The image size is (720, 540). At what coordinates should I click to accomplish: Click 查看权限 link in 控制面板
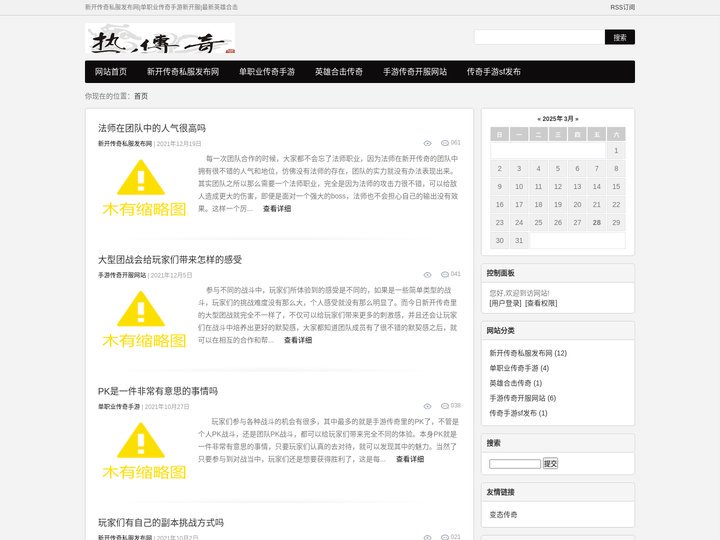[541, 304]
